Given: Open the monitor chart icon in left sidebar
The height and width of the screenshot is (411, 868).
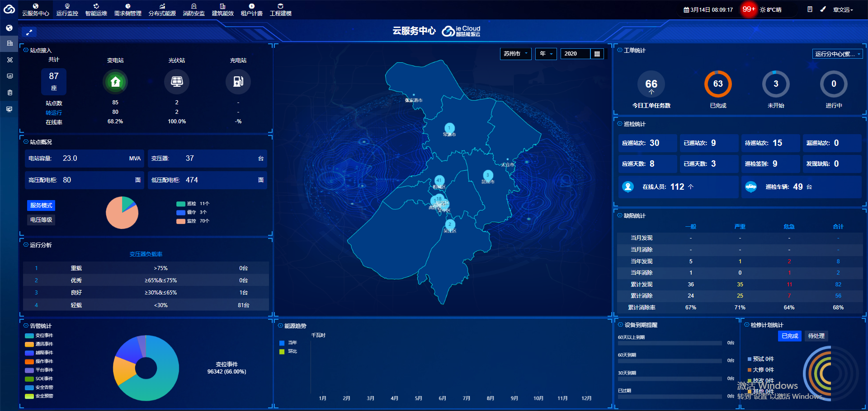Looking at the screenshot, I should (x=9, y=76).
